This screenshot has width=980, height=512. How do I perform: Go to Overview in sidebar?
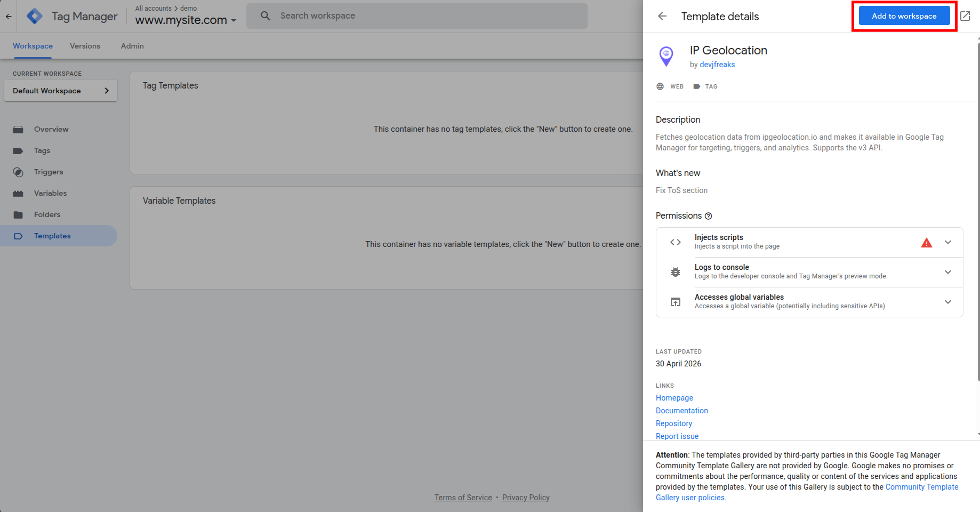click(59, 129)
